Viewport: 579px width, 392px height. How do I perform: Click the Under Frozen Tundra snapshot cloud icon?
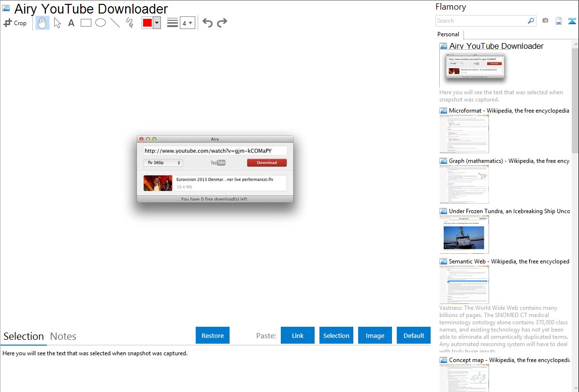click(444, 211)
